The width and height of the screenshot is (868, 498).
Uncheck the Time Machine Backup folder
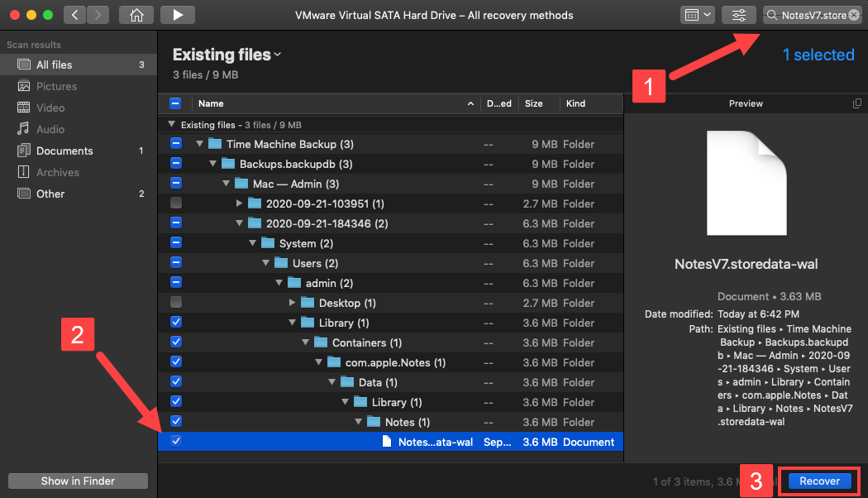(x=175, y=143)
